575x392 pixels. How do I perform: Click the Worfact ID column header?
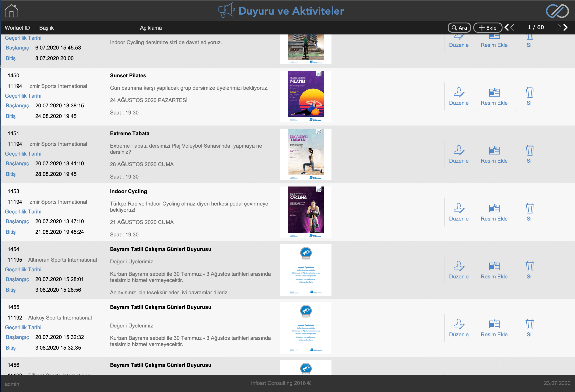point(17,28)
